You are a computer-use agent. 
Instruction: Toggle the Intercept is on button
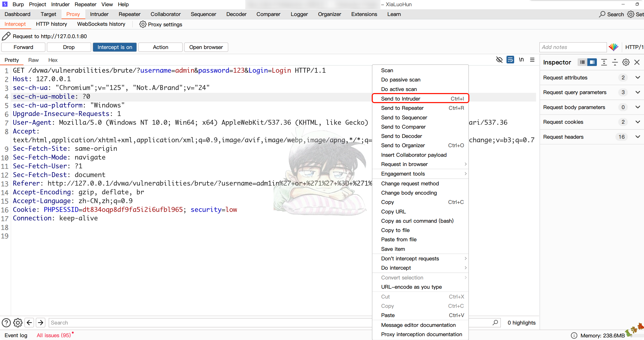(x=115, y=47)
